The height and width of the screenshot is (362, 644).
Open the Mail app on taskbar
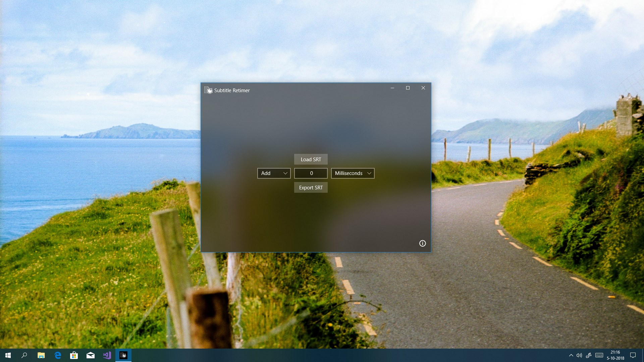pos(91,355)
